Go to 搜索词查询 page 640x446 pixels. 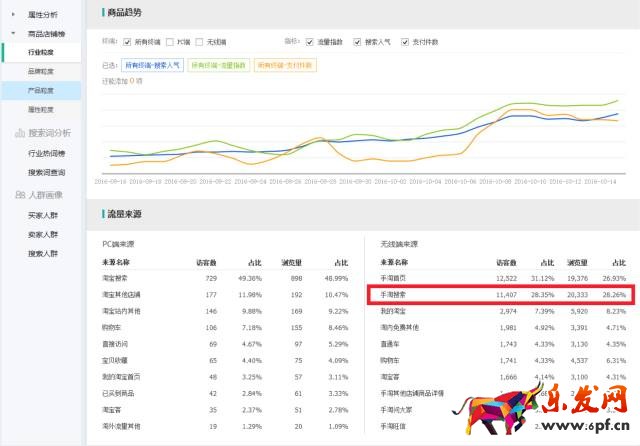click(46, 172)
